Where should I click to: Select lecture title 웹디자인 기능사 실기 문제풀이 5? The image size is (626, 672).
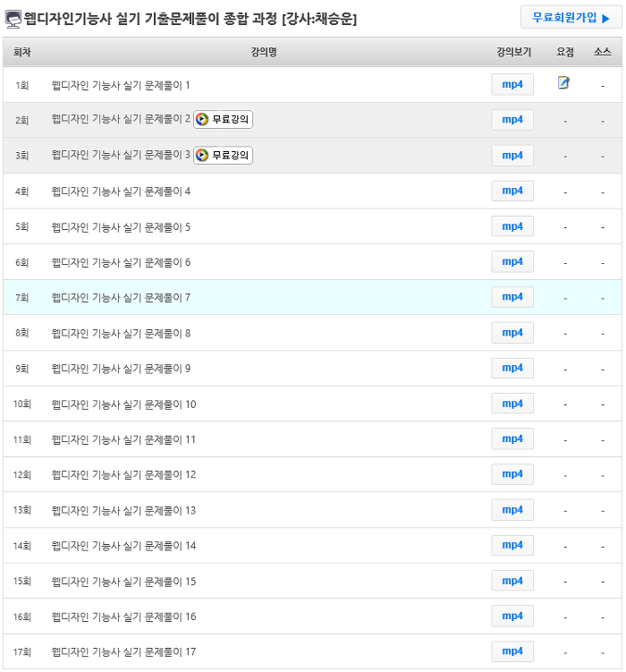[121, 226]
